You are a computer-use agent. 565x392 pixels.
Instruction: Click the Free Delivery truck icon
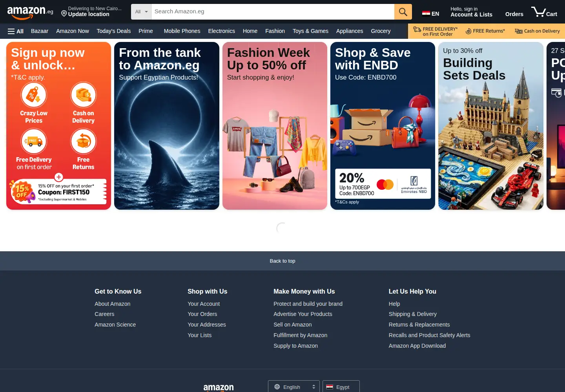(x=34, y=141)
